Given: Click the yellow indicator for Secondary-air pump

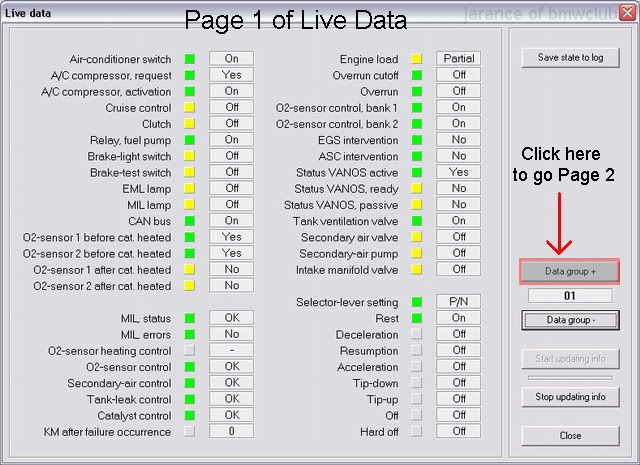Looking at the screenshot, I should click(x=416, y=253).
